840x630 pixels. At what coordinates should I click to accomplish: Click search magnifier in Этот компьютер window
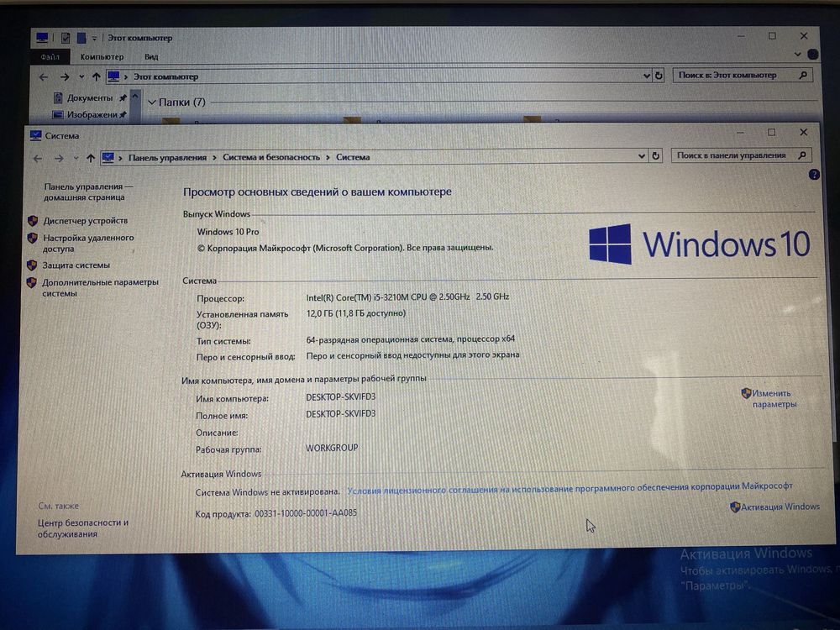[802, 75]
